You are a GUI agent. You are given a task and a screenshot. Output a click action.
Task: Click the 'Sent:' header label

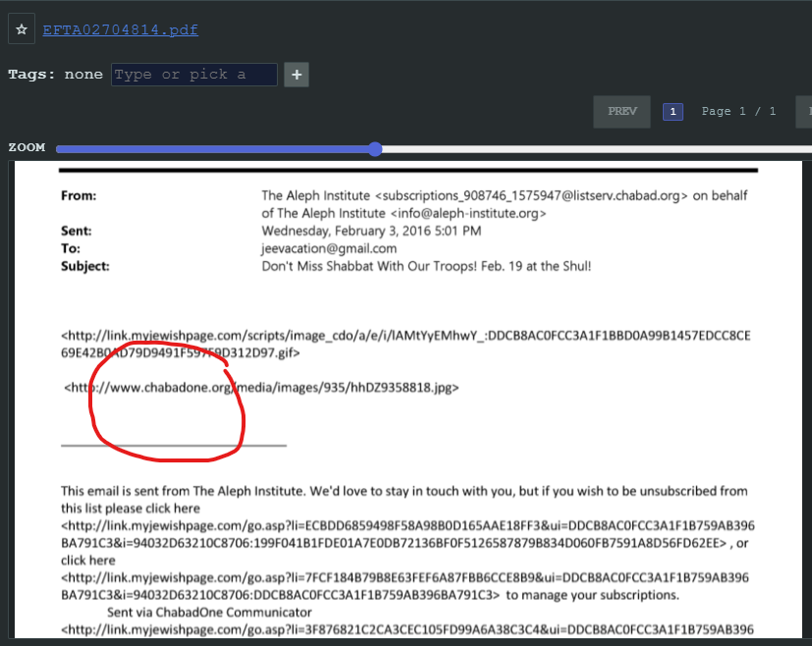(77, 231)
